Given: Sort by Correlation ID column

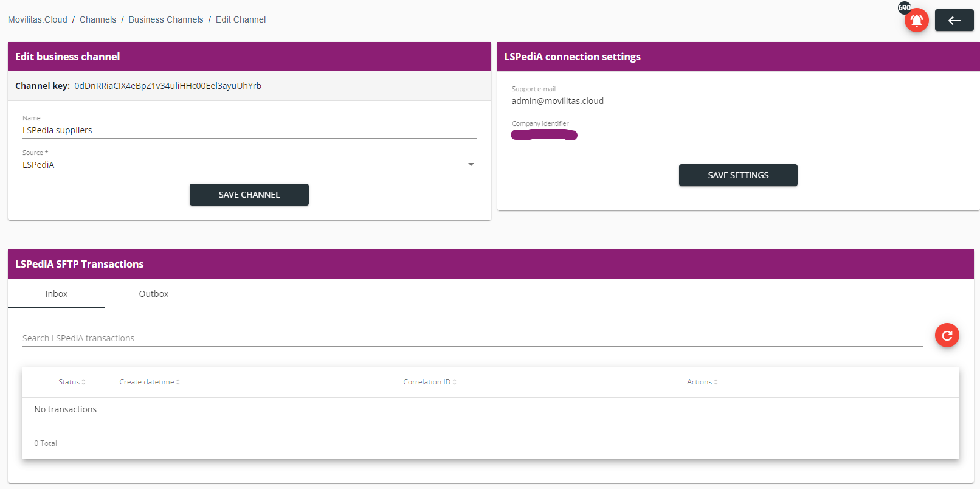Looking at the screenshot, I should [430, 382].
